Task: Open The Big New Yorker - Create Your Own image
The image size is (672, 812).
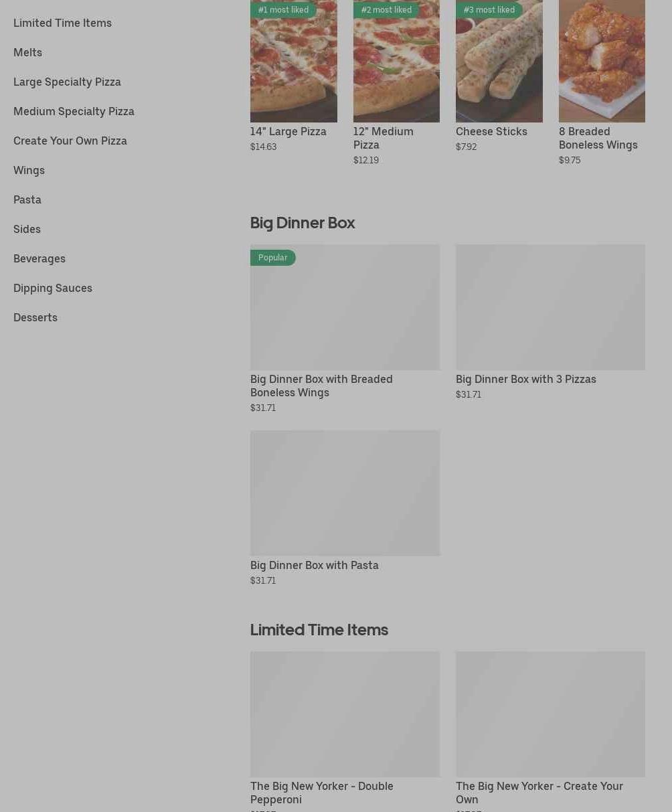Action: click(x=550, y=714)
